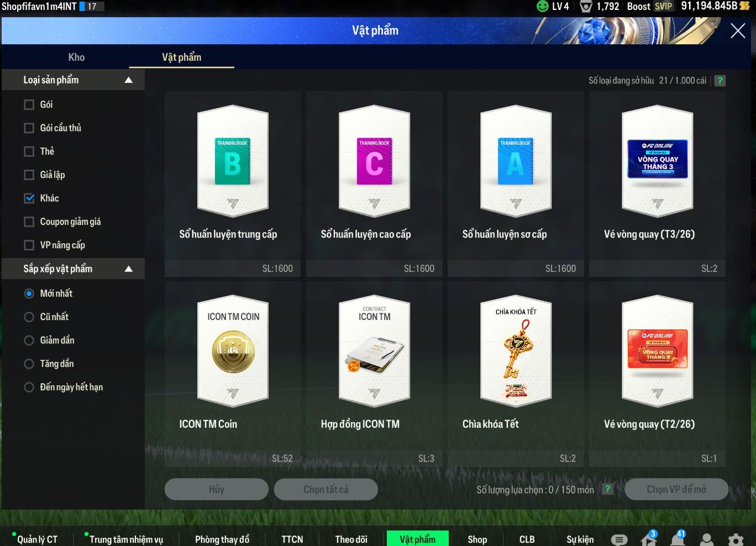The width and height of the screenshot is (756, 546).
Task: Enable the Gói cầu thủ filter checkbox
Action: [29, 128]
